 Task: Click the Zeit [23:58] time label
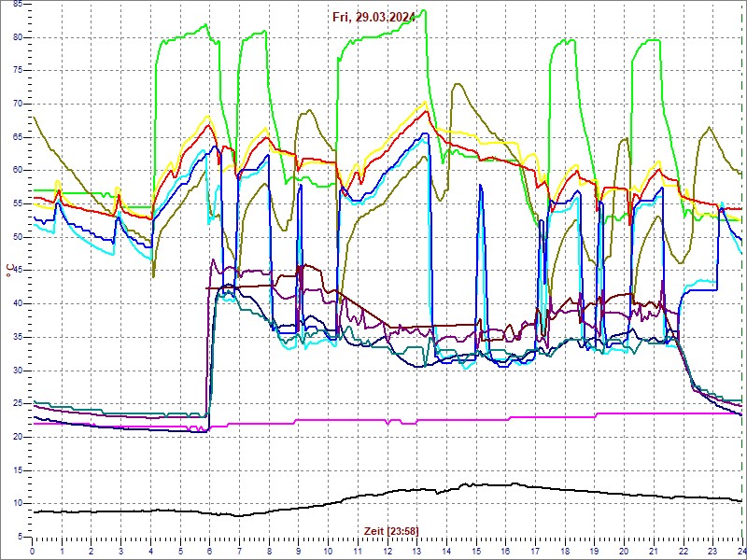pyautogui.click(x=391, y=530)
